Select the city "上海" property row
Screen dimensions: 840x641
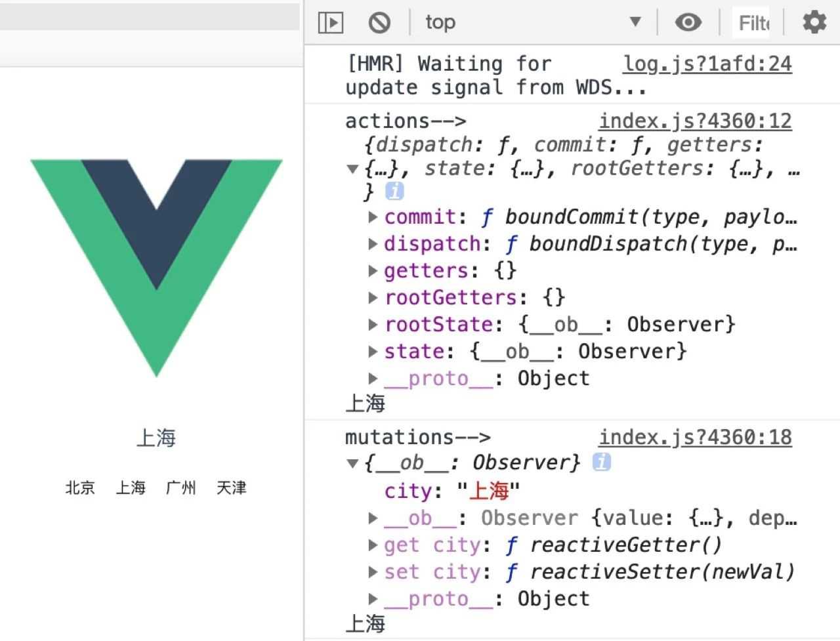(452, 491)
